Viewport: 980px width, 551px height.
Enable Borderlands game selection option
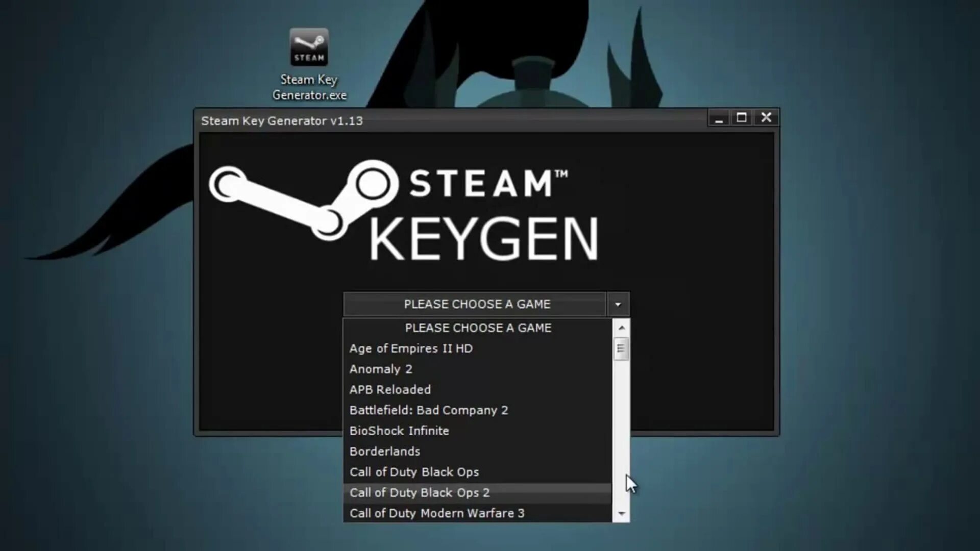(x=384, y=451)
